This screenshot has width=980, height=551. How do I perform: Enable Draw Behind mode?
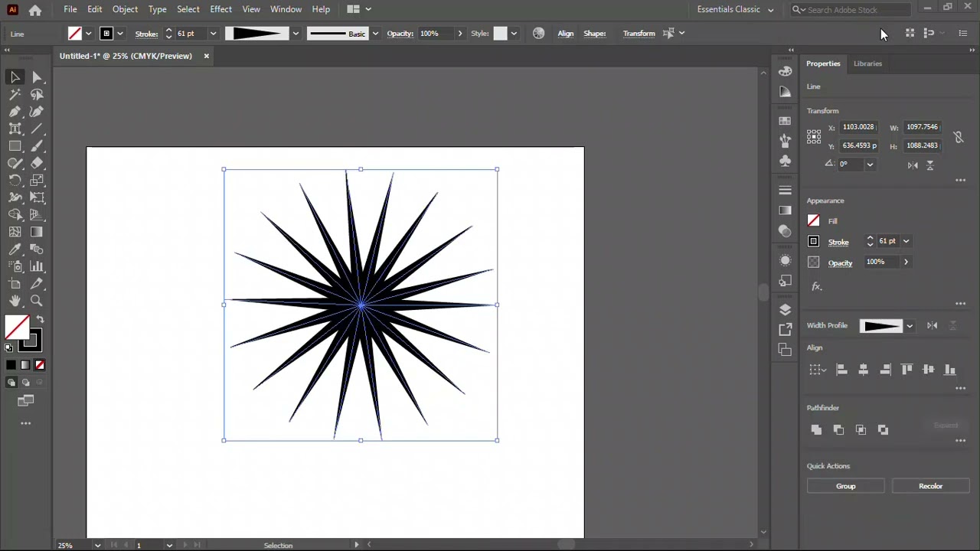25,383
